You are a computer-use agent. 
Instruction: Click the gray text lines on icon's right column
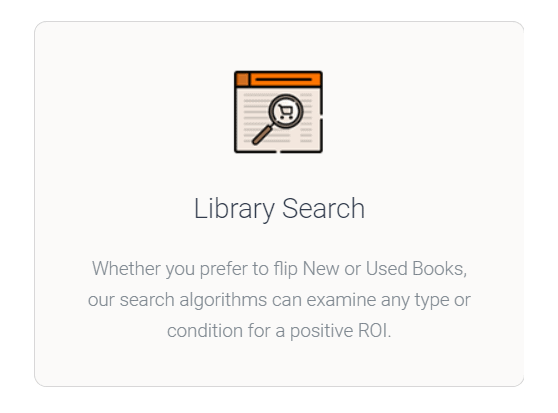(306, 118)
